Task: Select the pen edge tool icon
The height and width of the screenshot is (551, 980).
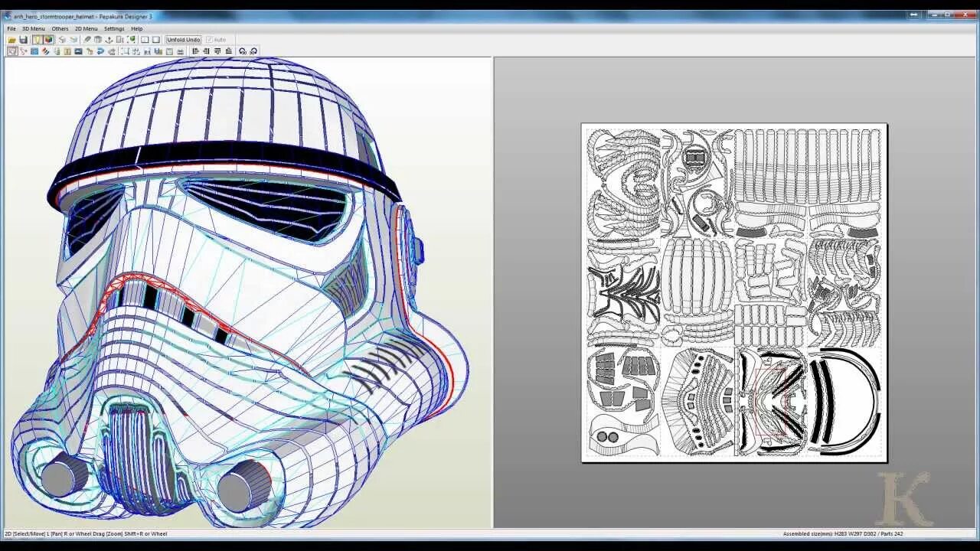Action: [87, 40]
